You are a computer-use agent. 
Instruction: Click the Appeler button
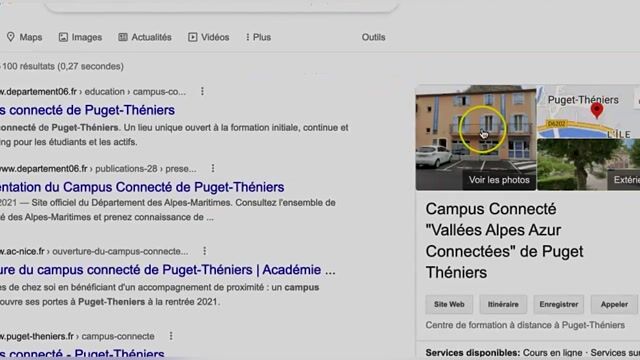point(614,304)
